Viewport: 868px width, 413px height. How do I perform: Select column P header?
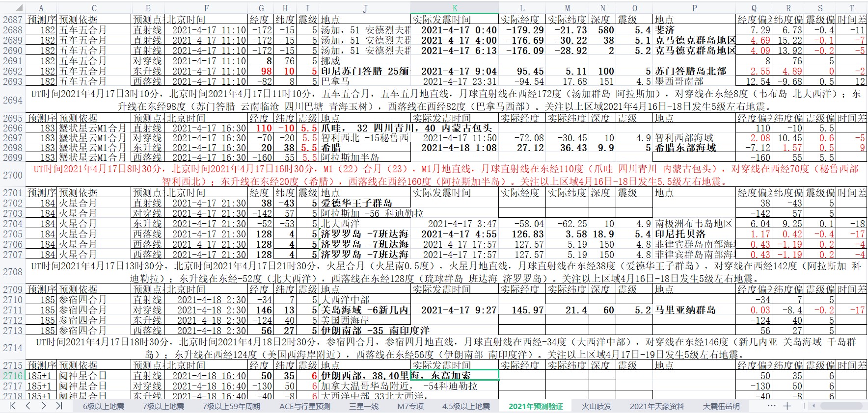694,8
